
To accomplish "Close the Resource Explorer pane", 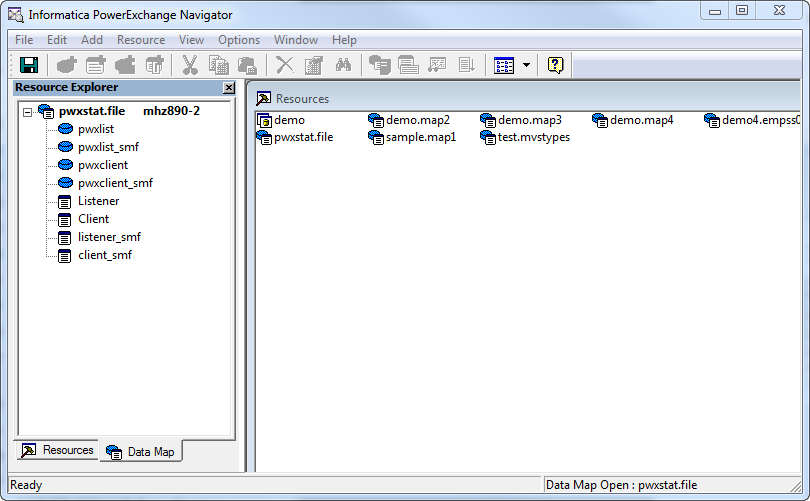I will click(x=229, y=88).
